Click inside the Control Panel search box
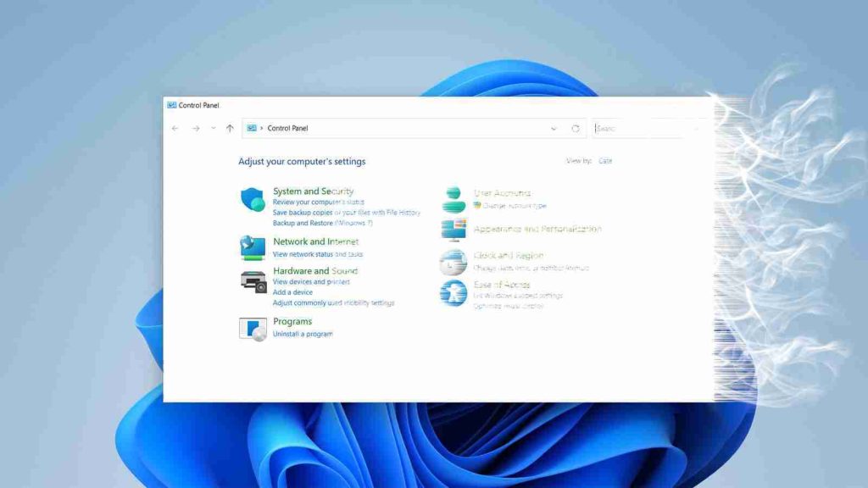Screen dimensions: 868x488 pos(648,129)
